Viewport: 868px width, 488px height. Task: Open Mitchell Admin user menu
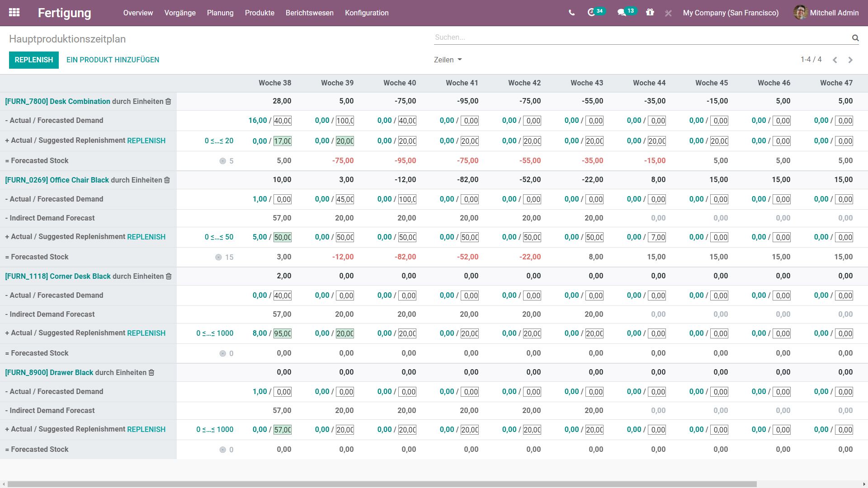pos(826,13)
